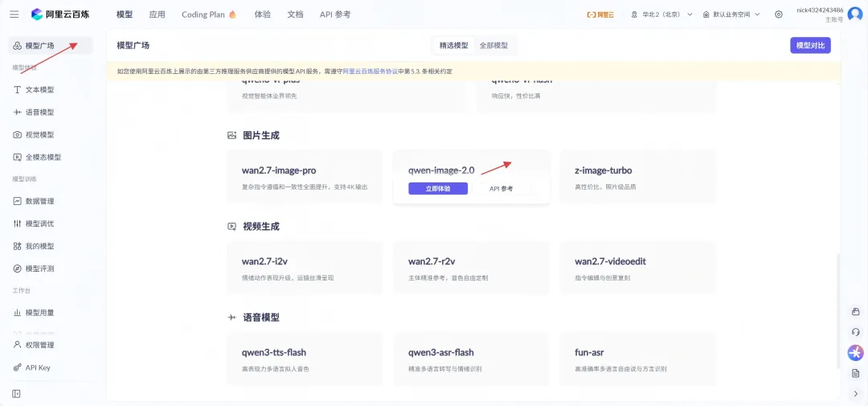
Task: Click the 语音模型 waveform sidebar icon
Action: pyautogui.click(x=17, y=113)
